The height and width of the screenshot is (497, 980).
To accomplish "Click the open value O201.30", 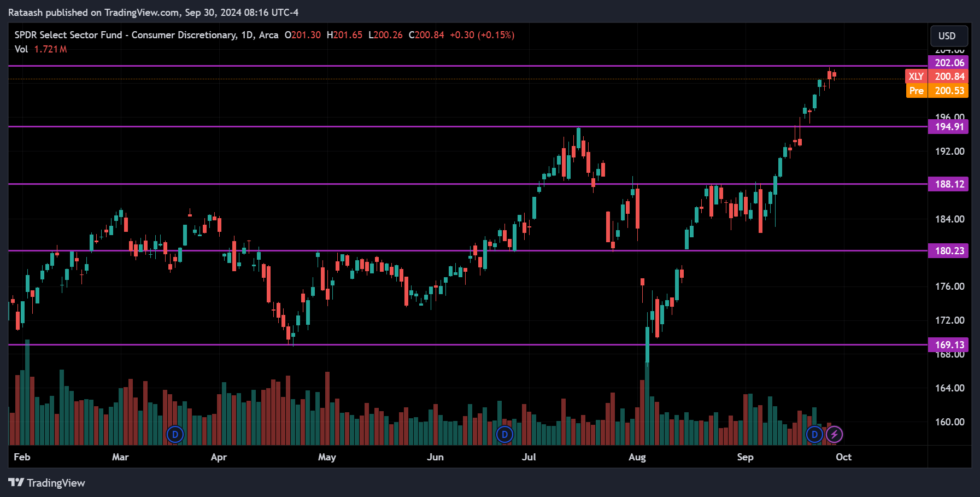I will coord(303,35).
